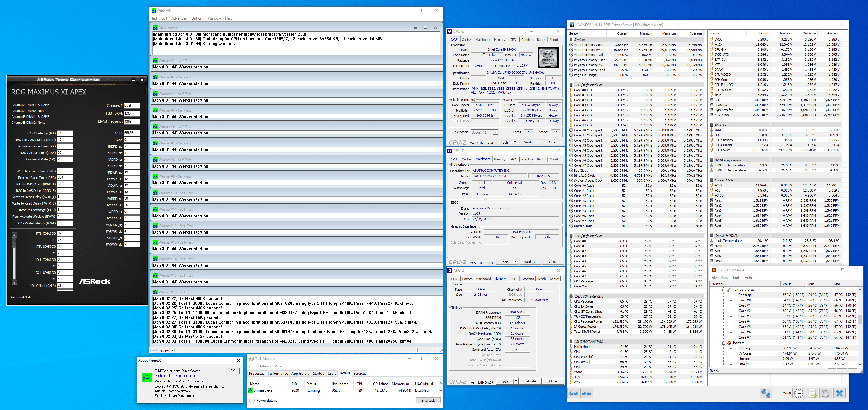
Task: Click the Worker #16 Self-Test window icon
Action: [x=155, y=292]
